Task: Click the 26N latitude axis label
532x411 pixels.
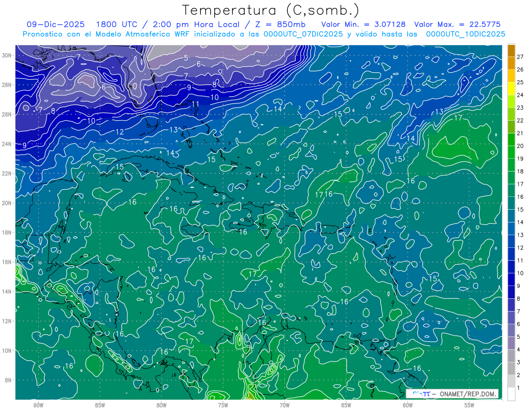Action: [8, 114]
